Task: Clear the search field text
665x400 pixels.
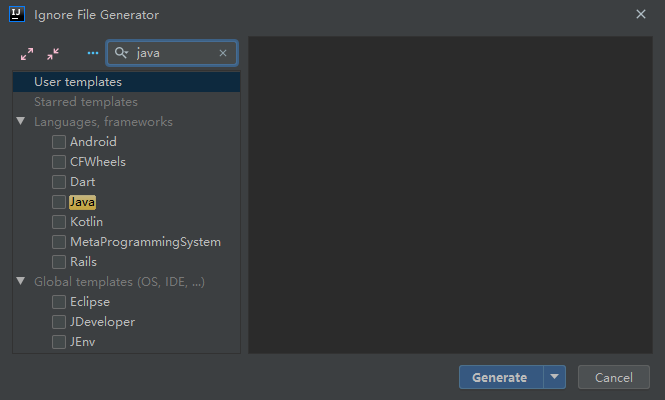Action: [x=222, y=53]
